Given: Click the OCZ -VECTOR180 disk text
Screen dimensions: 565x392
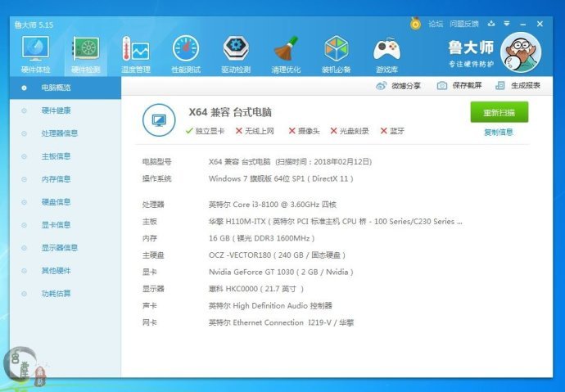Looking at the screenshot, I should click(x=277, y=255).
